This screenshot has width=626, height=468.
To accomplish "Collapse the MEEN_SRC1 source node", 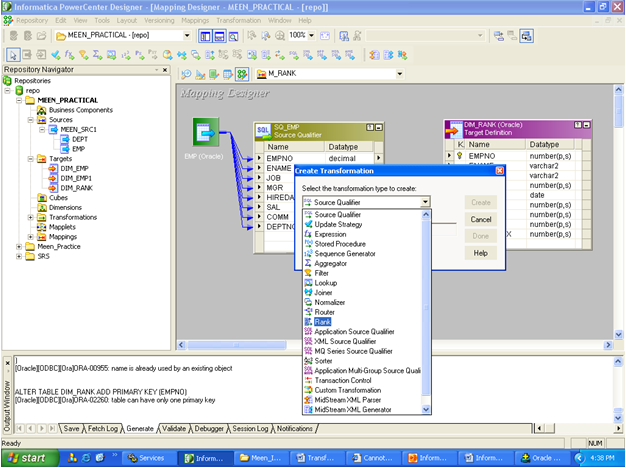I will [x=42, y=129].
